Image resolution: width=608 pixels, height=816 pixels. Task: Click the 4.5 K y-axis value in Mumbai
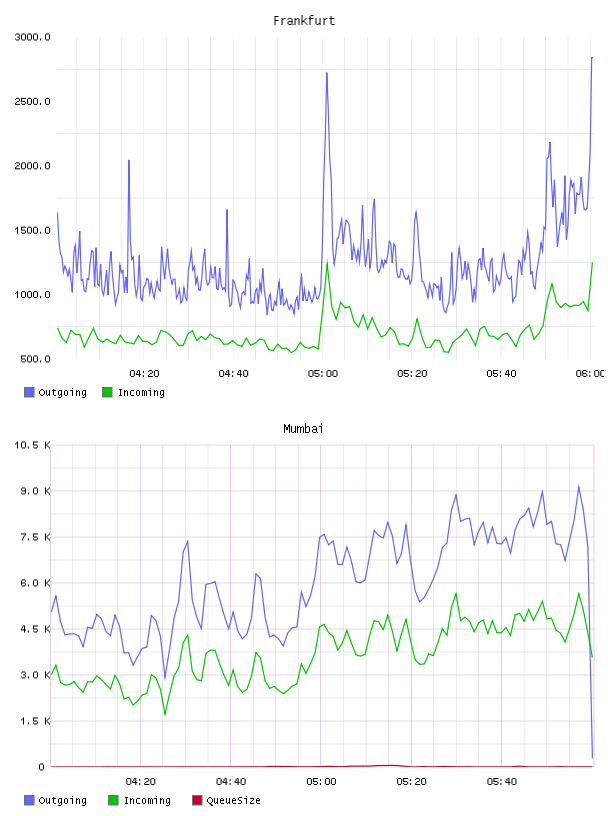(35, 629)
